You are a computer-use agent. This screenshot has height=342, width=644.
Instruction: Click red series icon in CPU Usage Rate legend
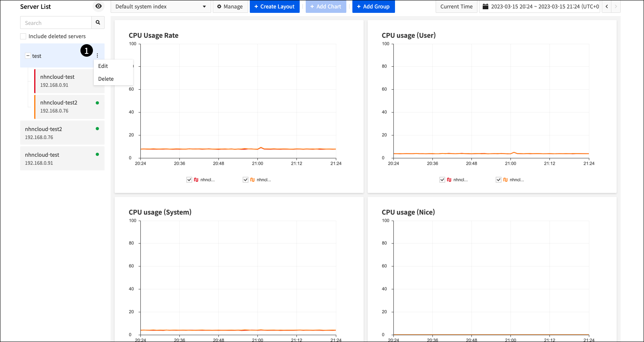196,180
